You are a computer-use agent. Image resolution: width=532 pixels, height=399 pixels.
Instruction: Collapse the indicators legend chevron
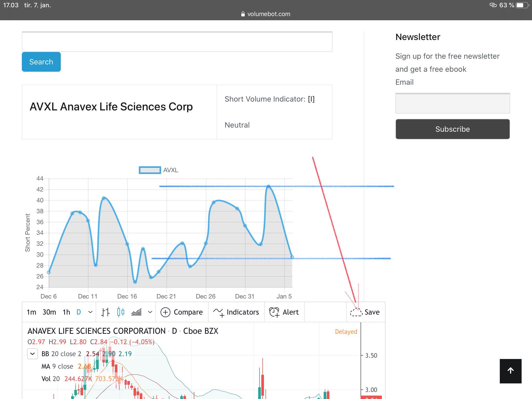pos(32,354)
